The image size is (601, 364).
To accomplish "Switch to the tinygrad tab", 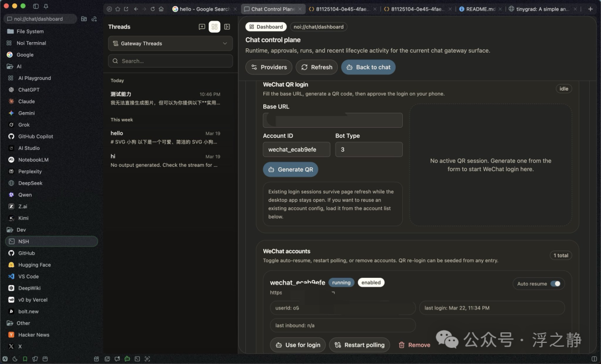I will pos(543,9).
